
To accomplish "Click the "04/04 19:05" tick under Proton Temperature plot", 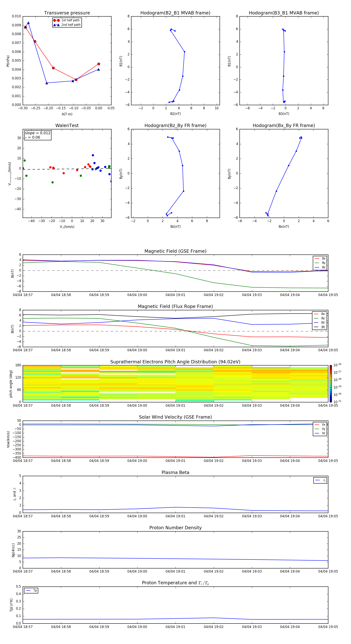I will [328, 627].
